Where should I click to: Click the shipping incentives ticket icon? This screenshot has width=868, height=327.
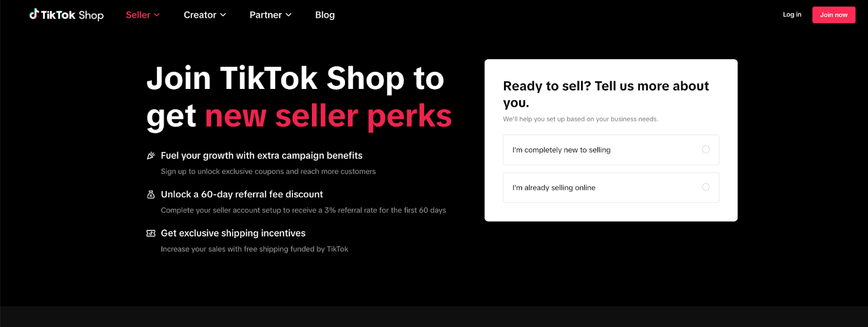[151, 233]
